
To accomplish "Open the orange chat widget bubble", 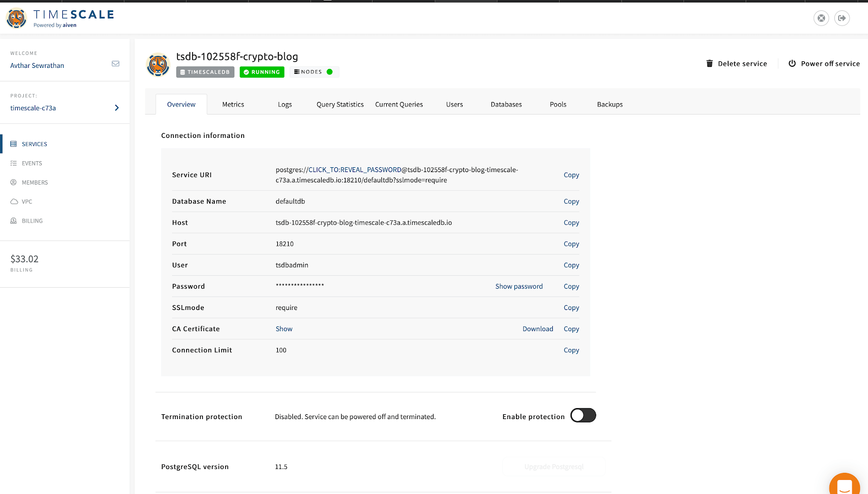I will (844, 485).
